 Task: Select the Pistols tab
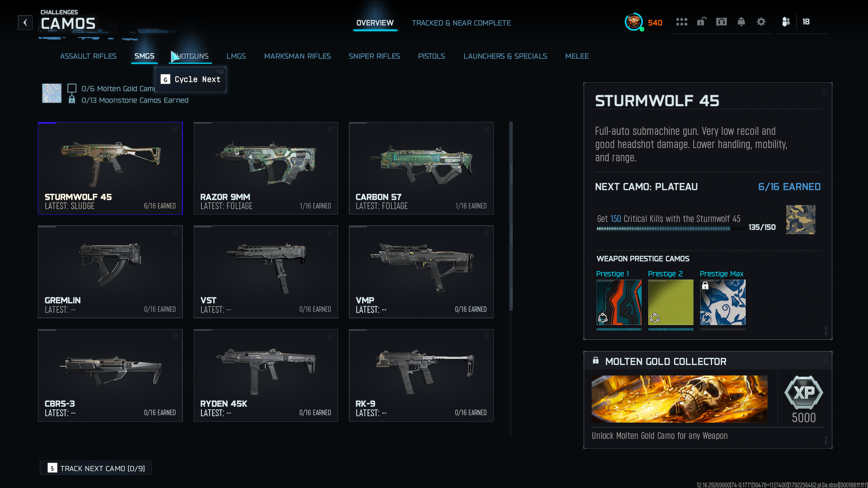432,56
